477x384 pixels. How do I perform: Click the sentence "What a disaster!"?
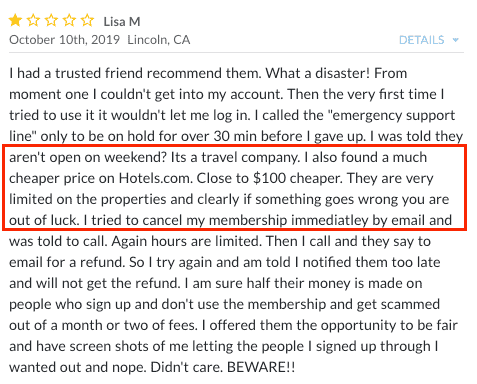click(318, 73)
